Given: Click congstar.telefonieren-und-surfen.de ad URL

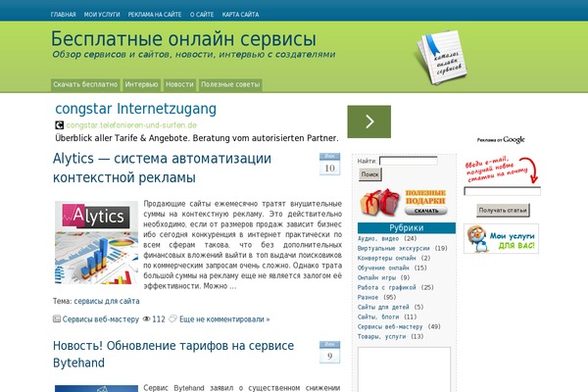Looking at the screenshot, I should point(131,125).
